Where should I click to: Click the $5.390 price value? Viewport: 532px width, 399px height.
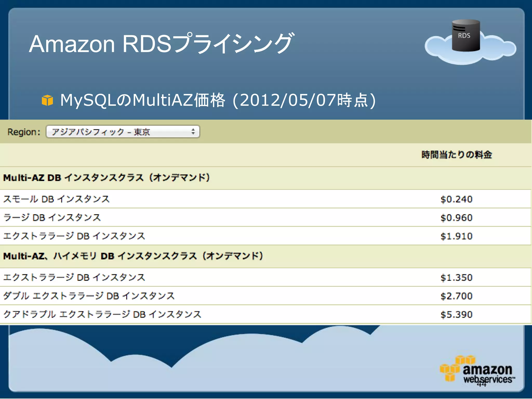pyautogui.click(x=456, y=315)
